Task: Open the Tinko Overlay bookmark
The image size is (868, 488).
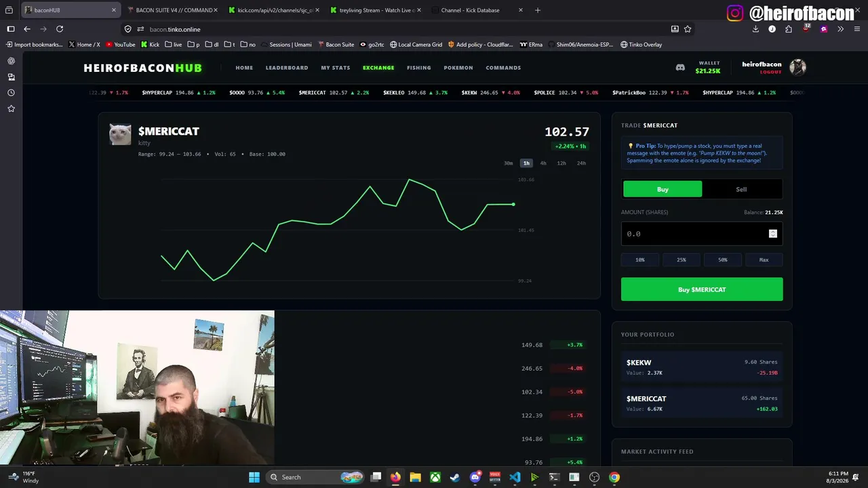Action: (x=641, y=45)
